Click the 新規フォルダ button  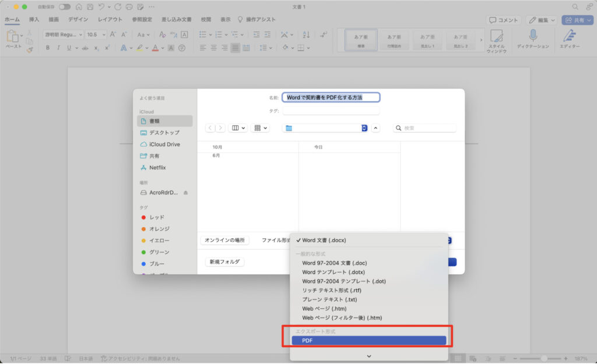click(224, 262)
